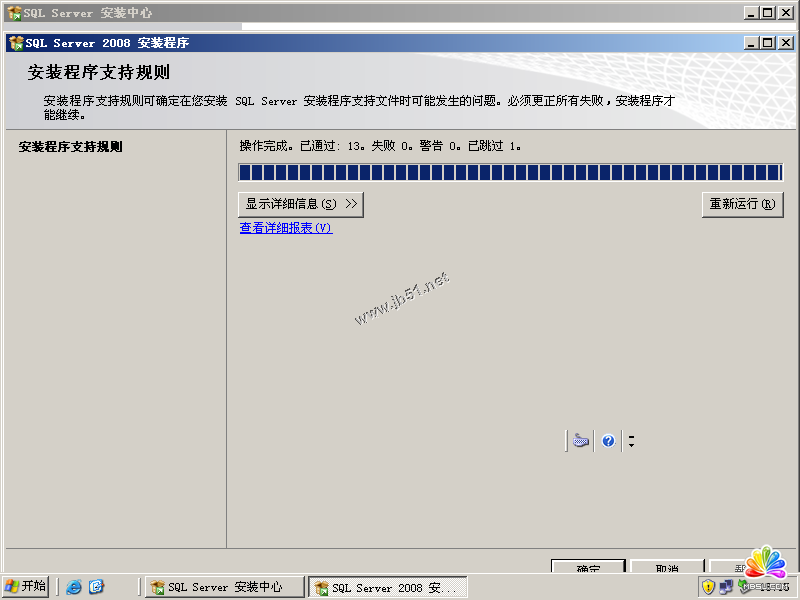Expand 显示详细信息 details section
This screenshot has width=800, height=600.
301,204
